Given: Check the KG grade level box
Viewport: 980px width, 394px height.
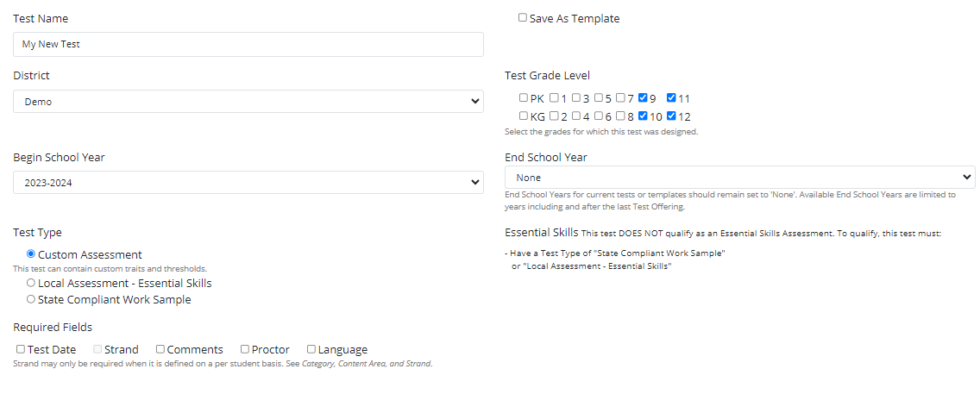Looking at the screenshot, I should point(524,116).
